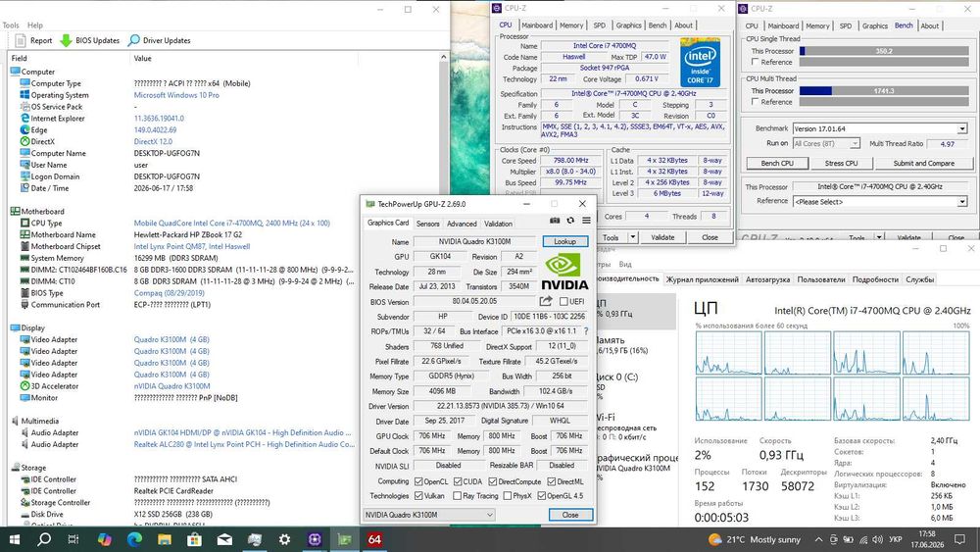Open the Advanced tab in GPU-Z
The height and width of the screenshot is (552, 980).
(x=462, y=224)
